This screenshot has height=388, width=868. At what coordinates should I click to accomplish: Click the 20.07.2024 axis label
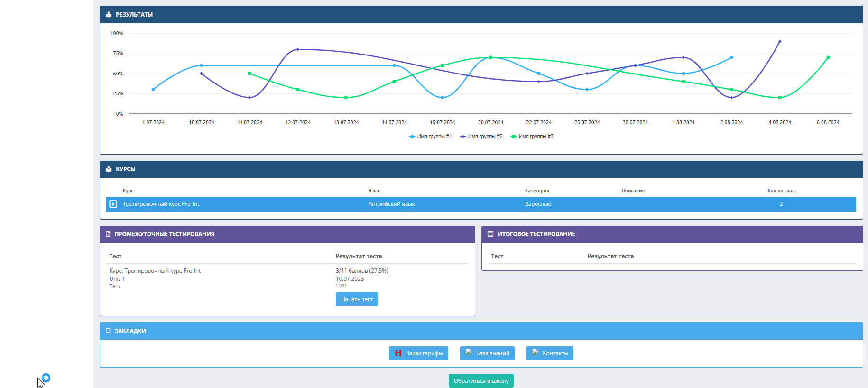pyautogui.click(x=490, y=123)
